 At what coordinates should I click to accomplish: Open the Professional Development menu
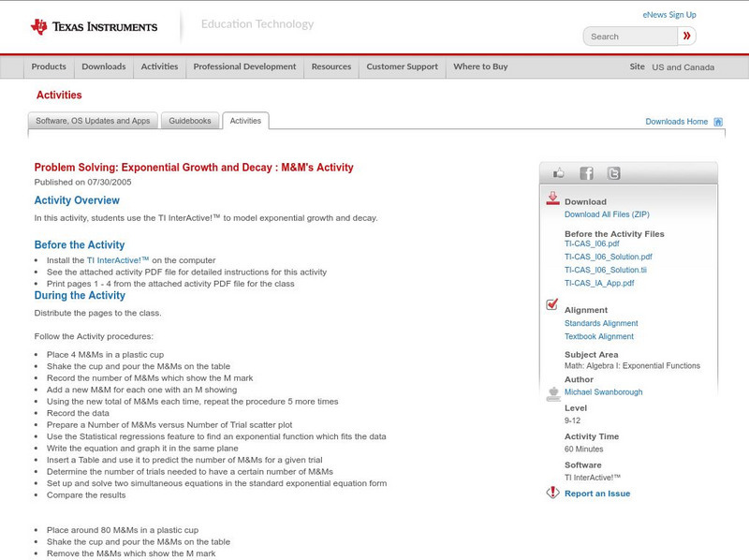point(244,66)
